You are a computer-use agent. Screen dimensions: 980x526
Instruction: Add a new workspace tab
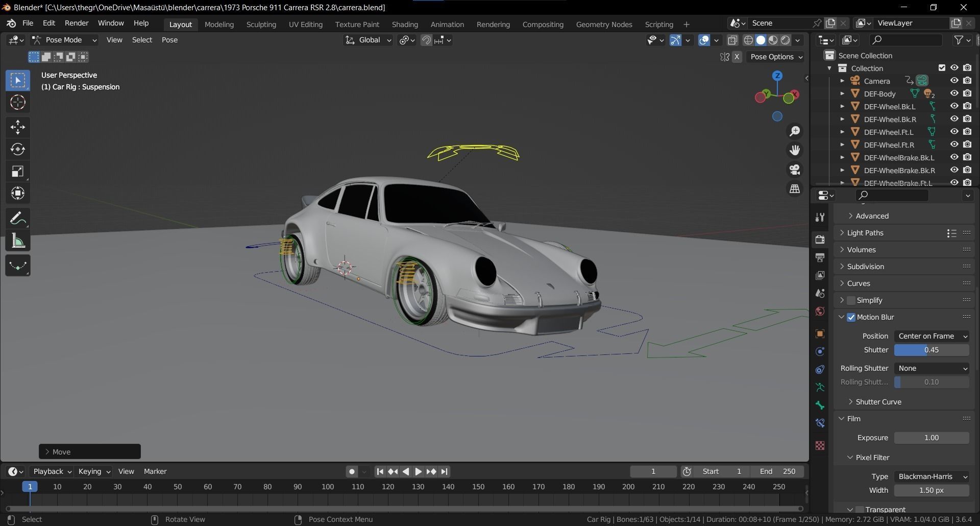coord(686,24)
